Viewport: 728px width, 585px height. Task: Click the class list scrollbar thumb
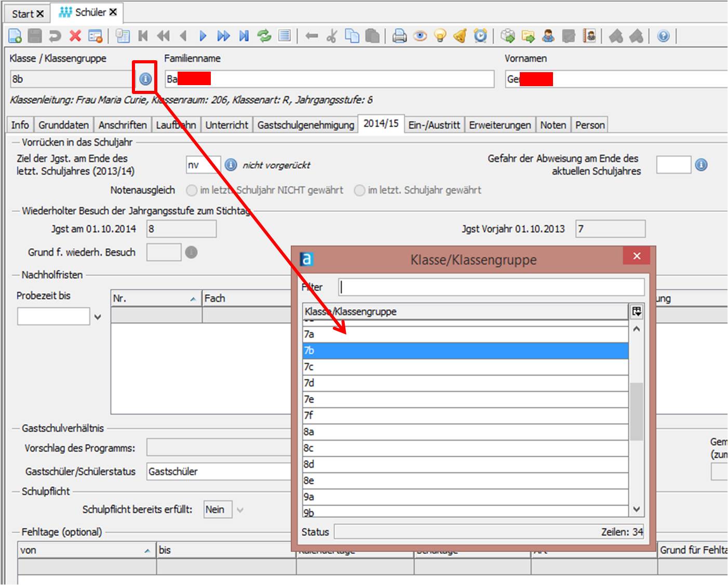click(637, 412)
